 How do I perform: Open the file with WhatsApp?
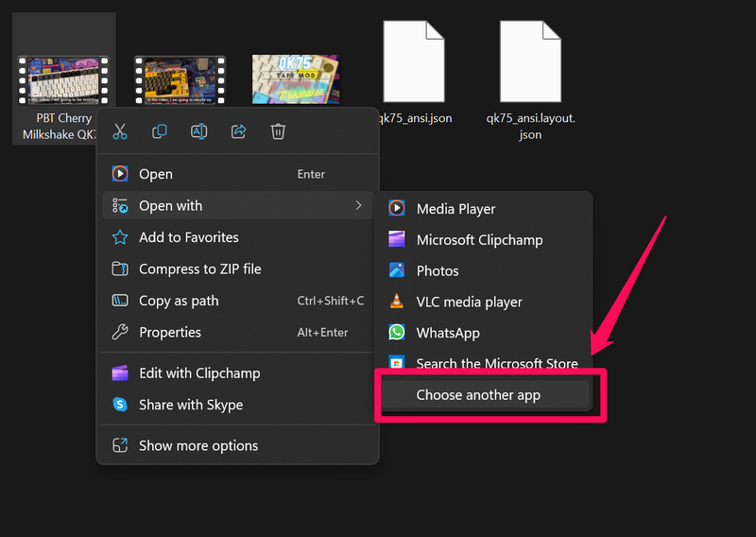[x=448, y=333]
